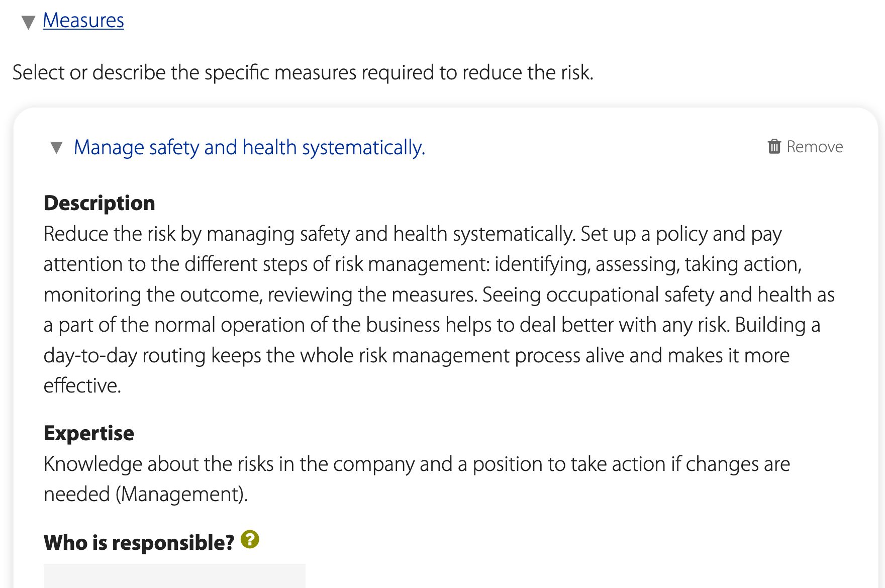
Task: Click the word effective ending the description
Action: coord(82,386)
